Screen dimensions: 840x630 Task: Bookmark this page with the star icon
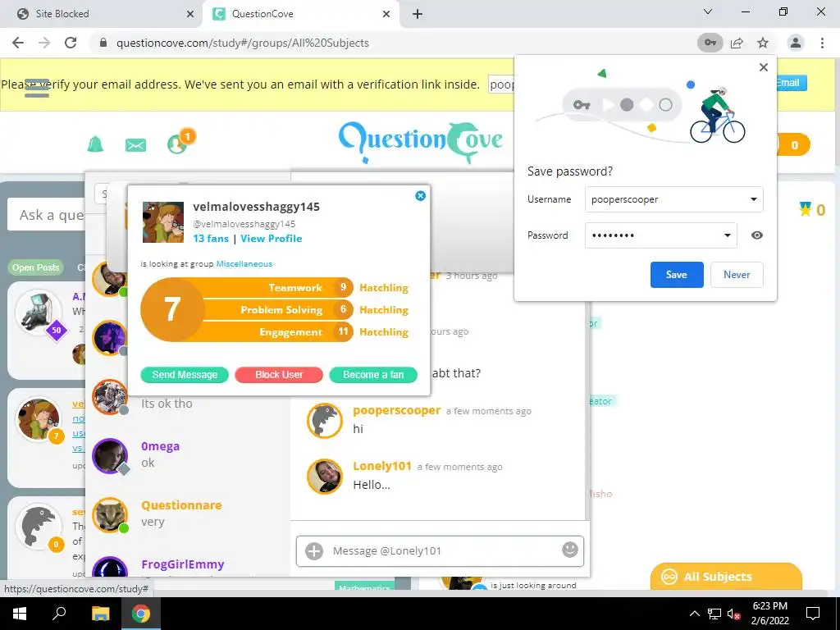(763, 43)
